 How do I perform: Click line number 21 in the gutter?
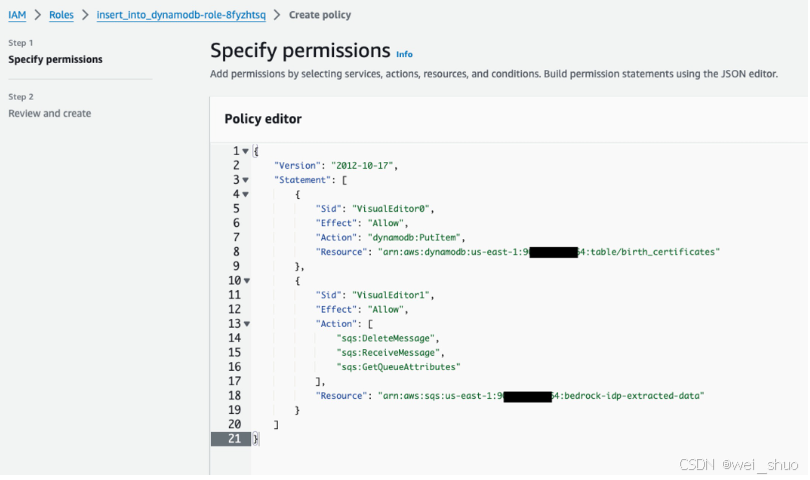click(x=235, y=439)
